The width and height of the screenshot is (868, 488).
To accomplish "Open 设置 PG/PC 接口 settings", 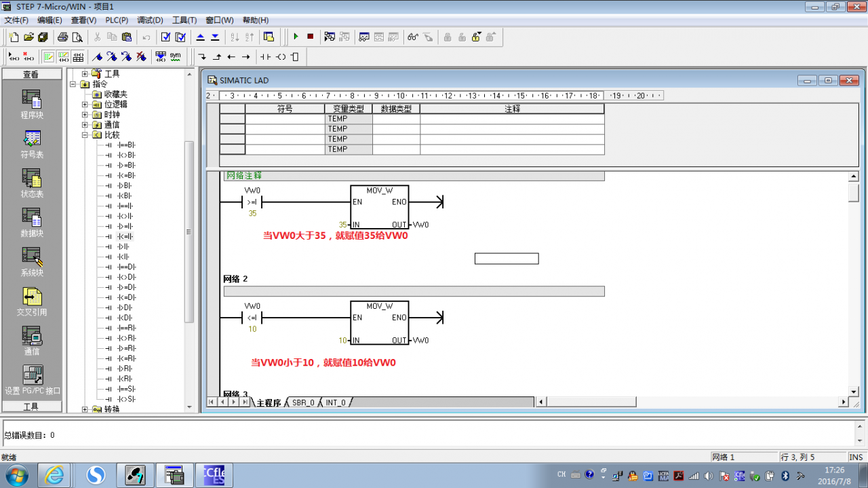I will 33,380.
